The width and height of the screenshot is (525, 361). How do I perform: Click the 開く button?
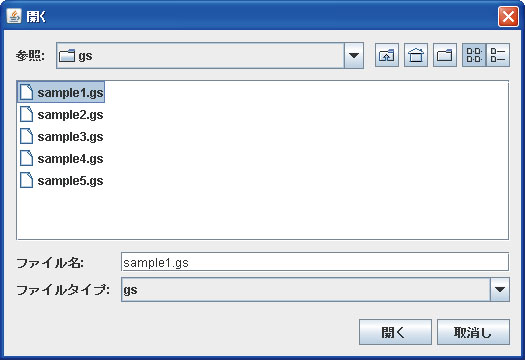pyautogui.click(x=395, y=332)
